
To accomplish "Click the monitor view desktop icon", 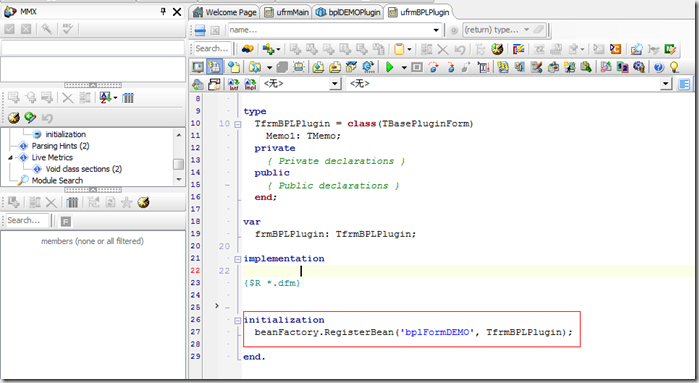I will pyautogui.click(x=197, y=67).
